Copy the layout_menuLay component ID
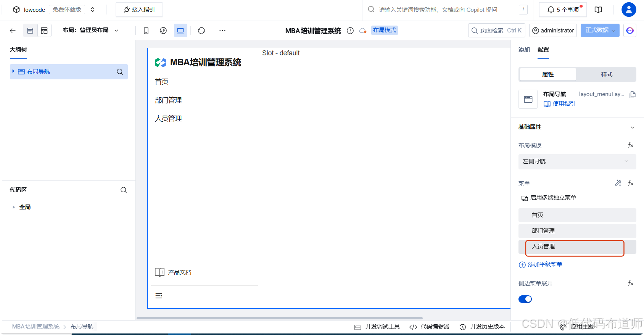Image resolution: width=644 pixels, height=335 pixels. point(633,95)
